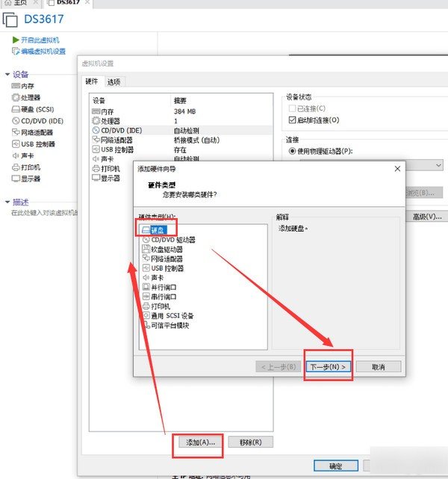Viewport: 448px width, 479px height.
Task: Click the 开启此虚拟机 link
Action: click(40, 40)
